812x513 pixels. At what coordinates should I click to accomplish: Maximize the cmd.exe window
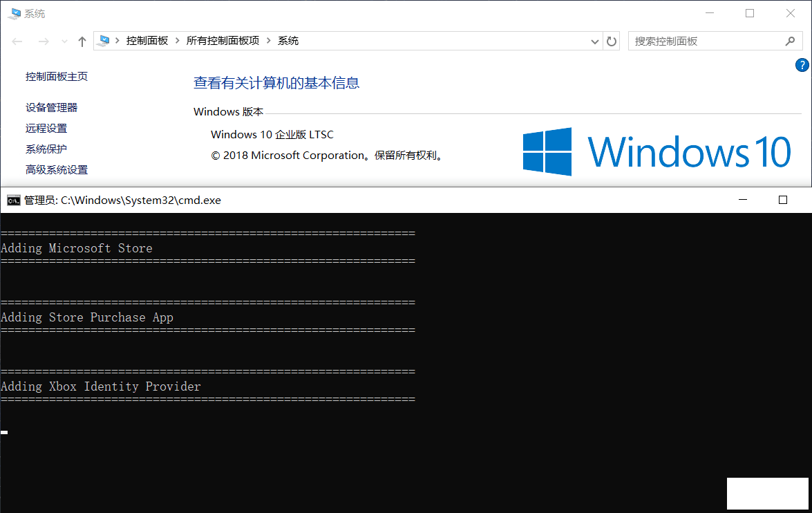tap(783, 200)
